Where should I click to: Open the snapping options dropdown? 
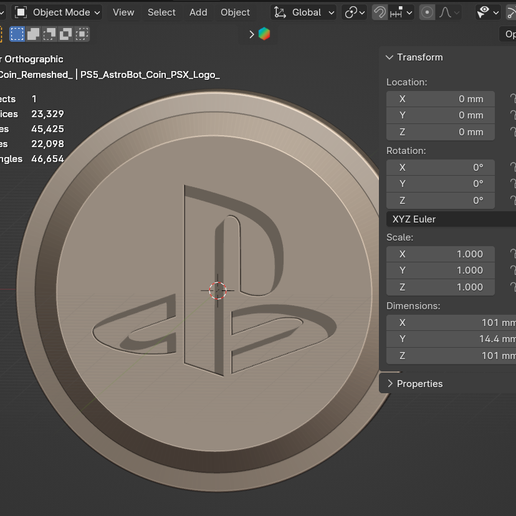[401, 13]
